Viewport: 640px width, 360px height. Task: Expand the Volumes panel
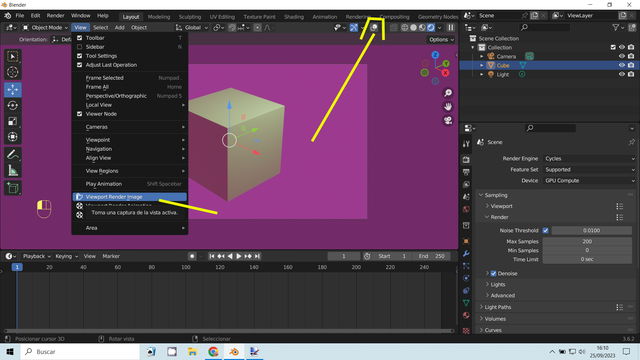495,319
